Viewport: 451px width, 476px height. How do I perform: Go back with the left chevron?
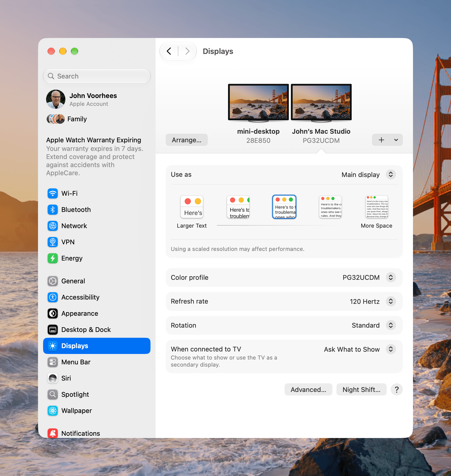(169, 51)
